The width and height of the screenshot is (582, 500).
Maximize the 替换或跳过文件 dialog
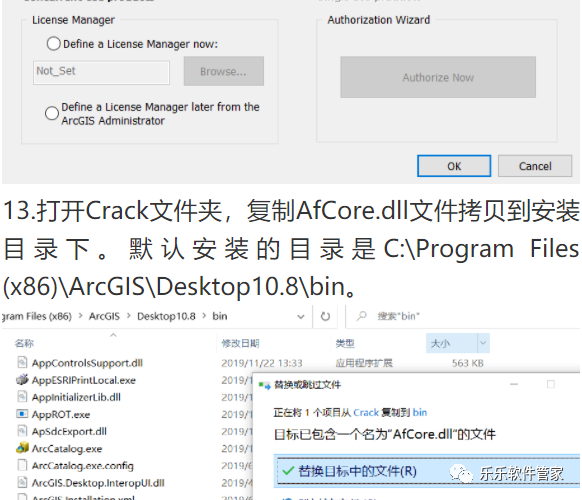(x=551, y=384)
